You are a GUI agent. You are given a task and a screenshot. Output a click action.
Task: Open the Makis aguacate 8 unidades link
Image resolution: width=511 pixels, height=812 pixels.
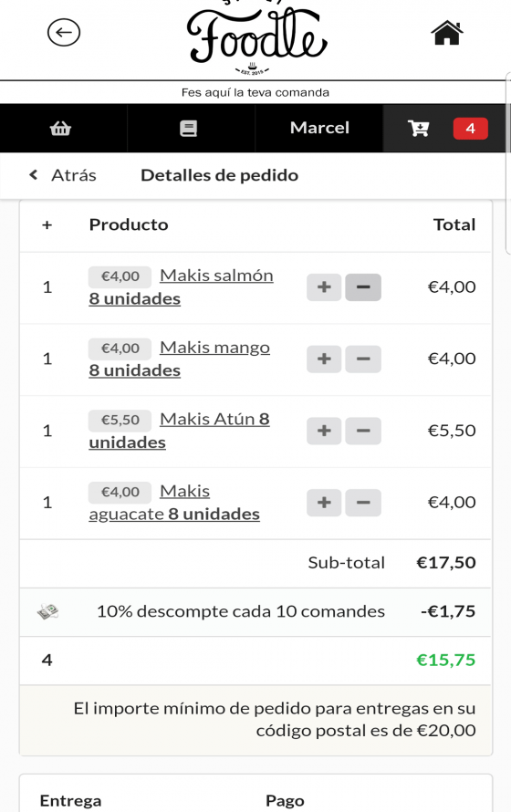tap(174, 503)
